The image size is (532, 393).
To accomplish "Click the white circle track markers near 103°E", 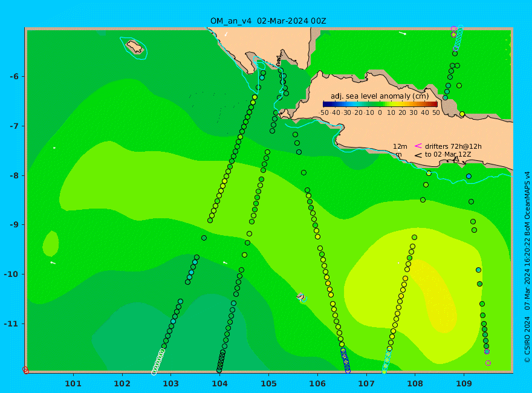I will click(158, 362).
